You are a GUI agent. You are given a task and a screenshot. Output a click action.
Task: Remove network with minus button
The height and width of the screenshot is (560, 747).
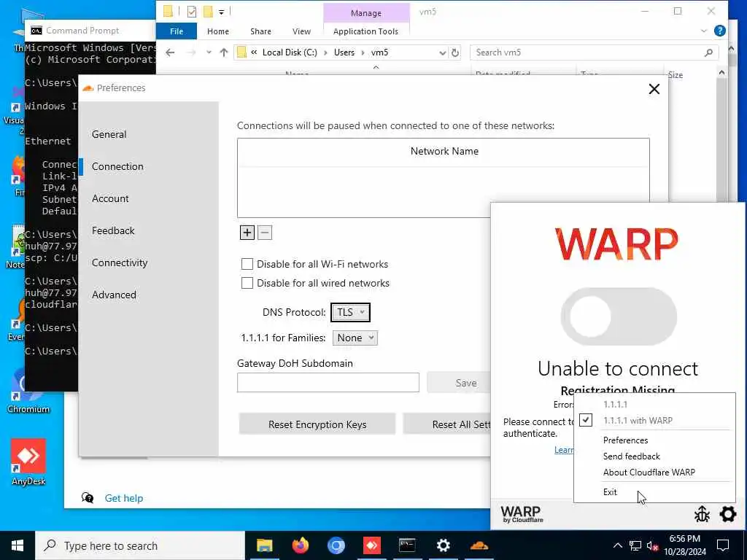(x=265, y=233)
